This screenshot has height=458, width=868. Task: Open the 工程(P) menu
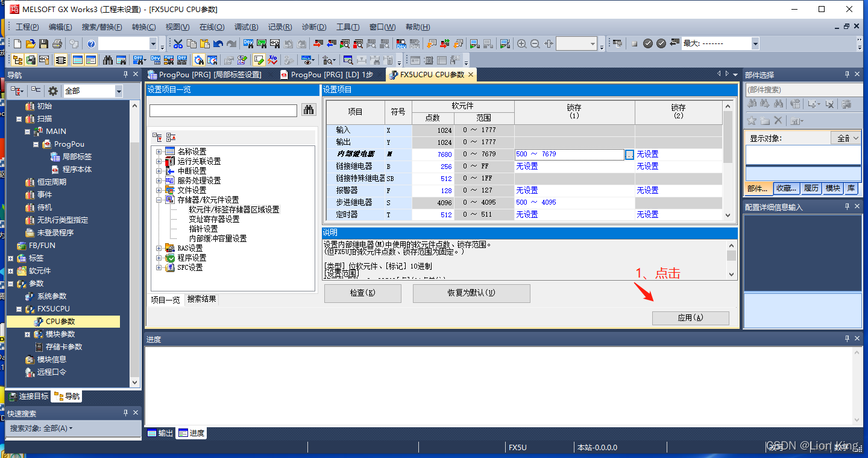coord(27,27)
